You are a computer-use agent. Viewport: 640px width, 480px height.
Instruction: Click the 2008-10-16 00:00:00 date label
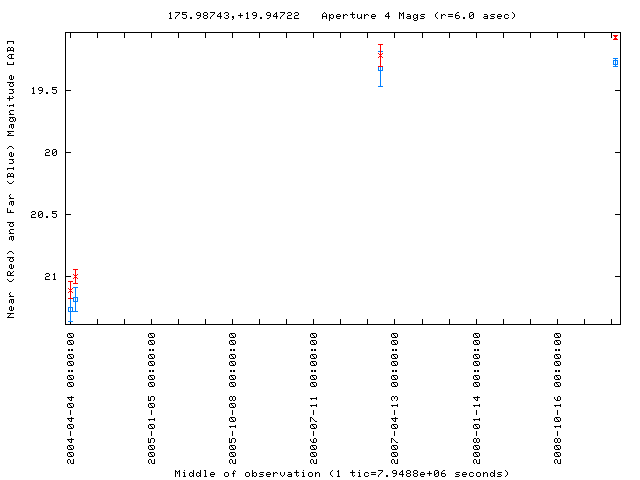[x=558, y=398]
